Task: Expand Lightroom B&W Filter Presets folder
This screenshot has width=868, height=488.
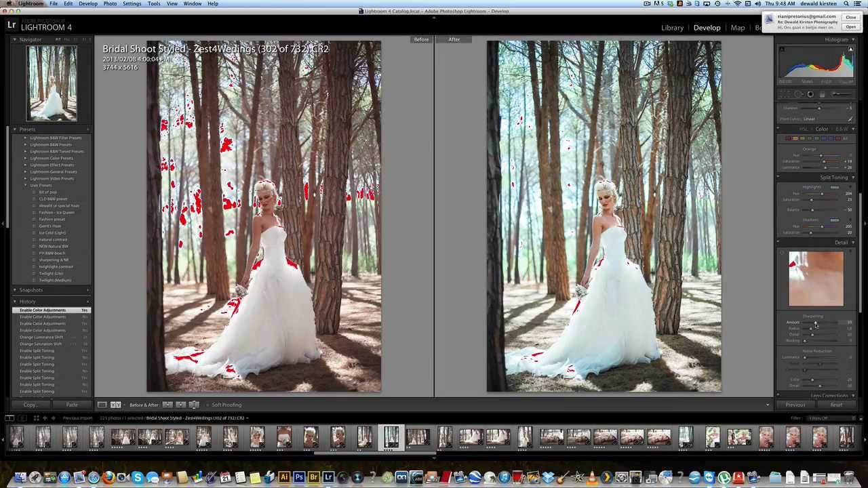Action: click(25, 138)
